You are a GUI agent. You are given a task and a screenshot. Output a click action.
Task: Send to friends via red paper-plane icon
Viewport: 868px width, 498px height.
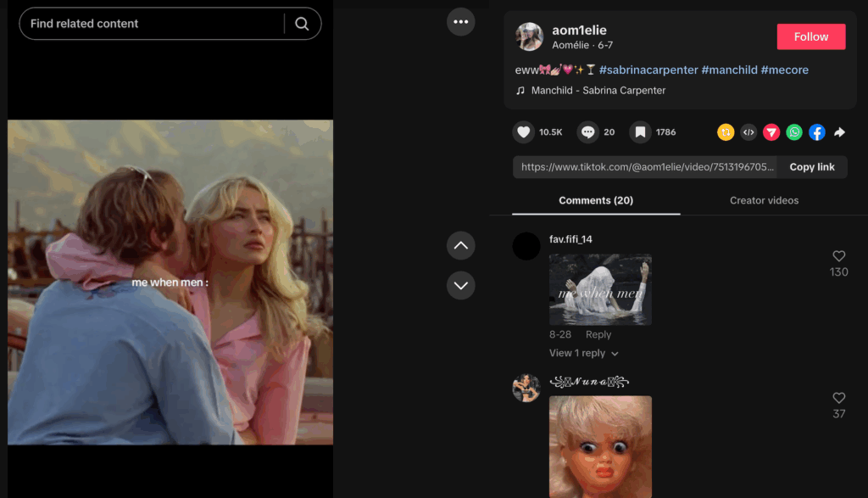[771, 132]
